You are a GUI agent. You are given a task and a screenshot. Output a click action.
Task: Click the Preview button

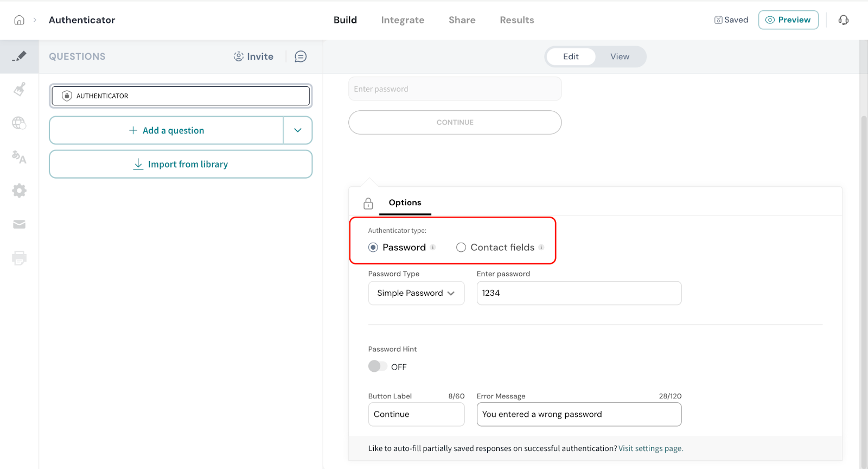(x=788, y=20)
